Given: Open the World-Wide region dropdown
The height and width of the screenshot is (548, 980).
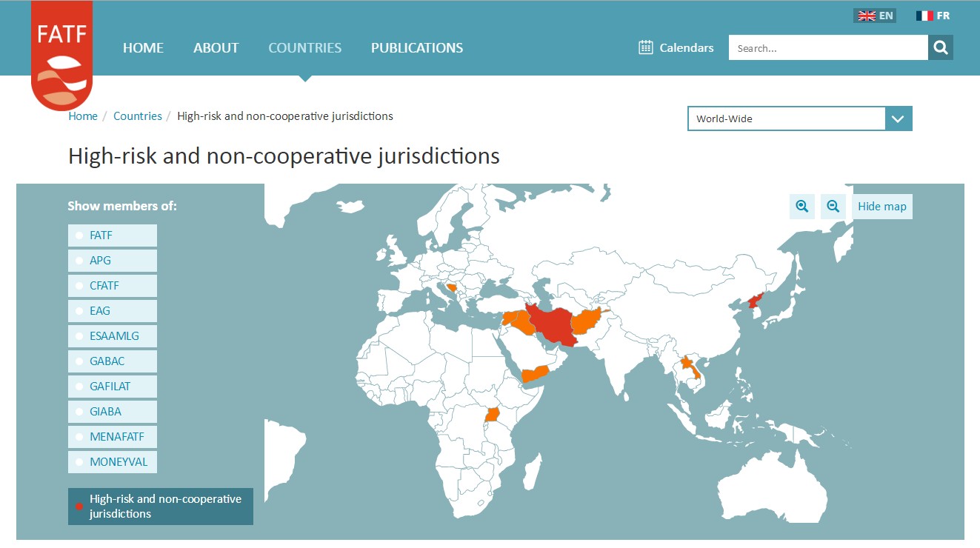Looking at the screenshot, I should (x=800, y=118).
